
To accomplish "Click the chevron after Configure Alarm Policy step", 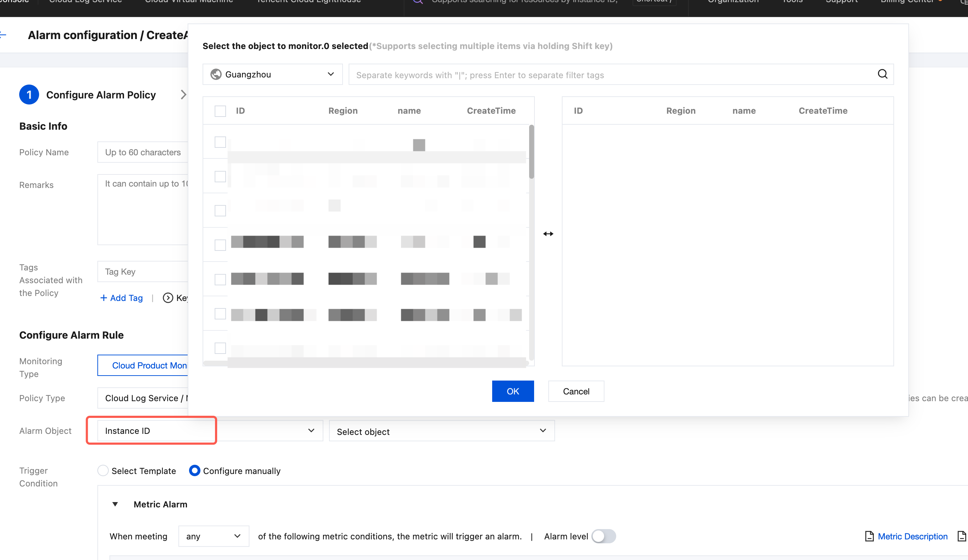I will tap(183, 95).
